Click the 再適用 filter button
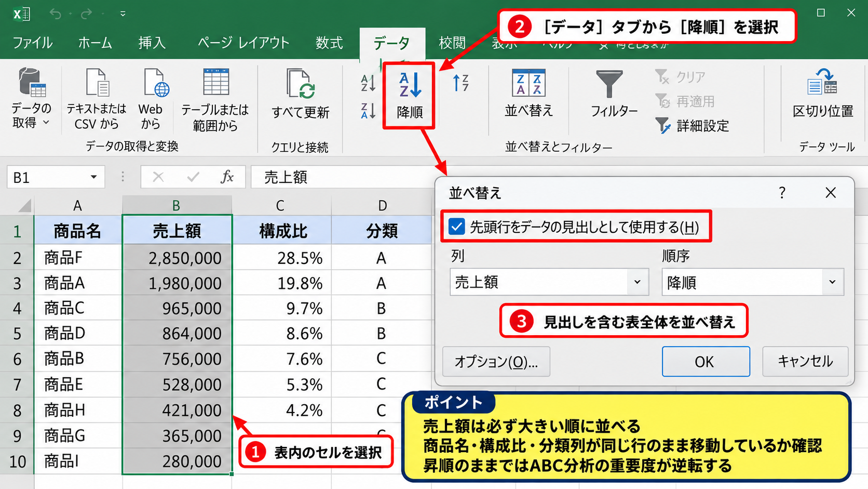This screenshot has width=868, height=489. (685, 101)
